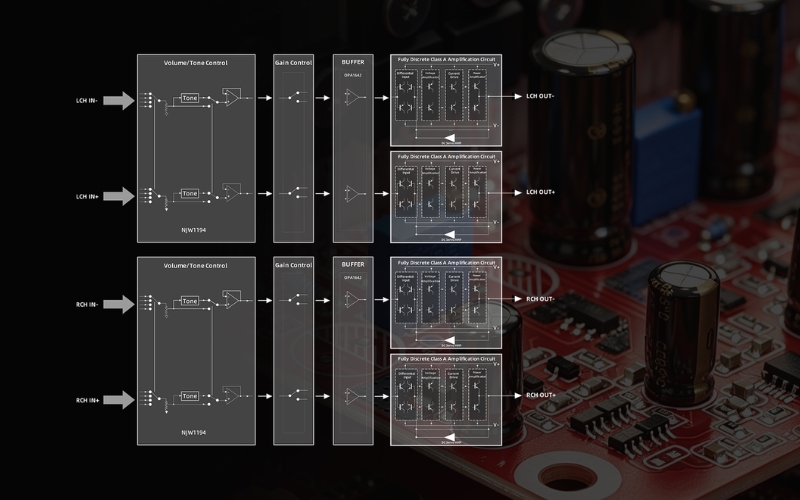Screen dimensions: 800x500
Task: Click the BUFFER op-amp triangle in the RCH IN+ row
Action: coord(352,395)
